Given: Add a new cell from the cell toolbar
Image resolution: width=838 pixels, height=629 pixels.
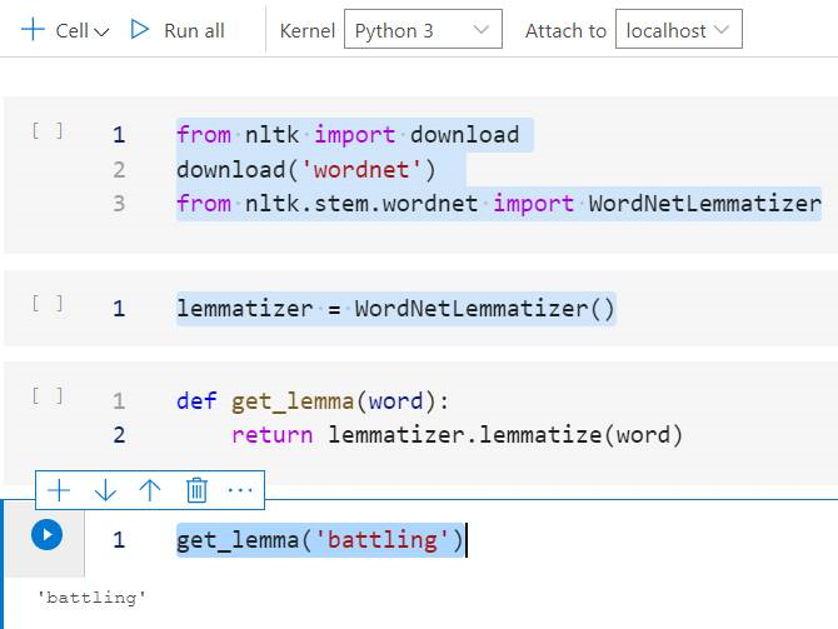Looking at the screenshot, I should [x=59, y=490].
